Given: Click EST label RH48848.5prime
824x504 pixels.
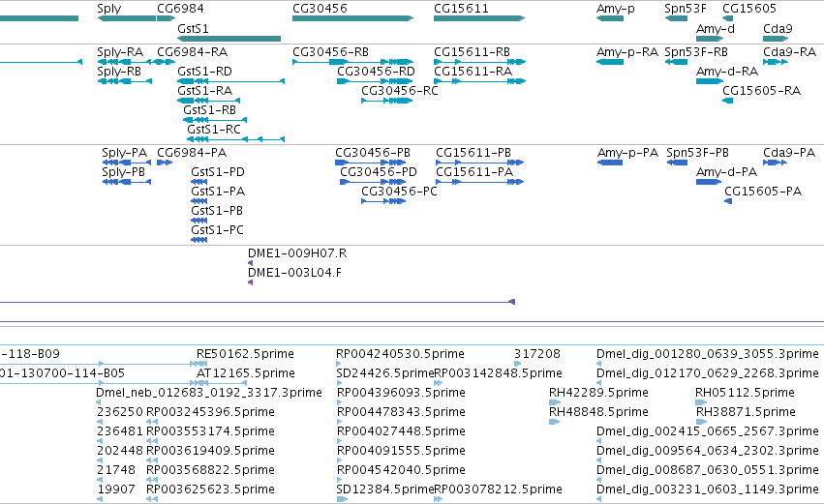Looking at the screenshot, I should 598,413.
